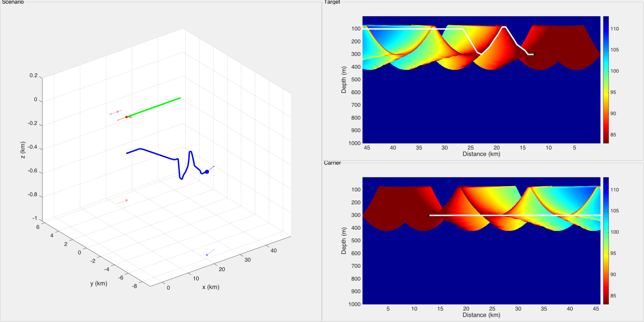This screenshot has height=322, width=644.
Task: Click the 1000 depth tick in Carrier plot
Action: 354,304
